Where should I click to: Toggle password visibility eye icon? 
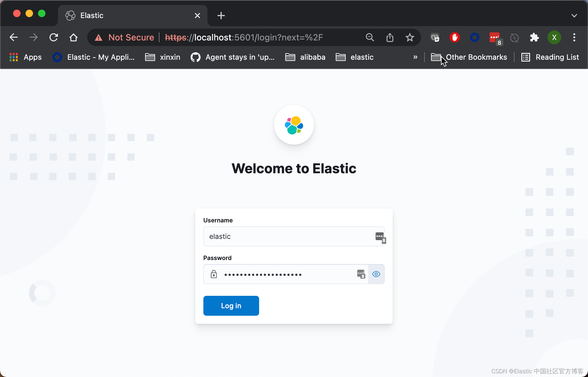[x=376, y=274]
